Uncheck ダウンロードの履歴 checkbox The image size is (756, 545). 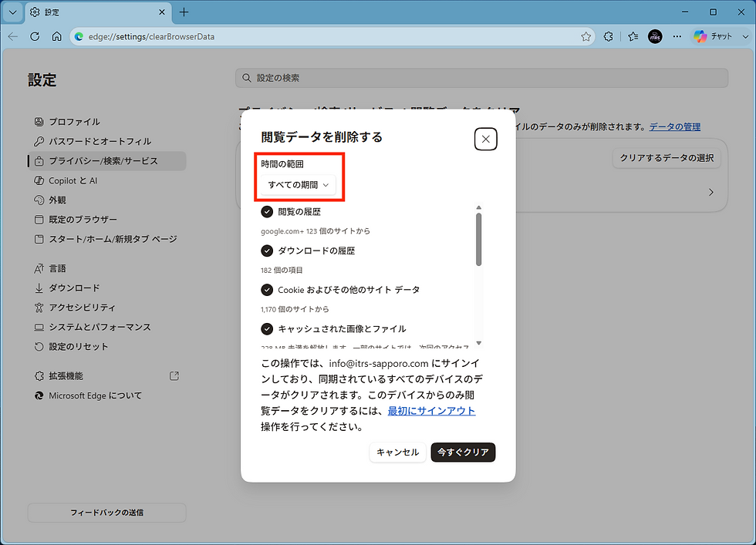pyautogui.click(x=267, y=251)
